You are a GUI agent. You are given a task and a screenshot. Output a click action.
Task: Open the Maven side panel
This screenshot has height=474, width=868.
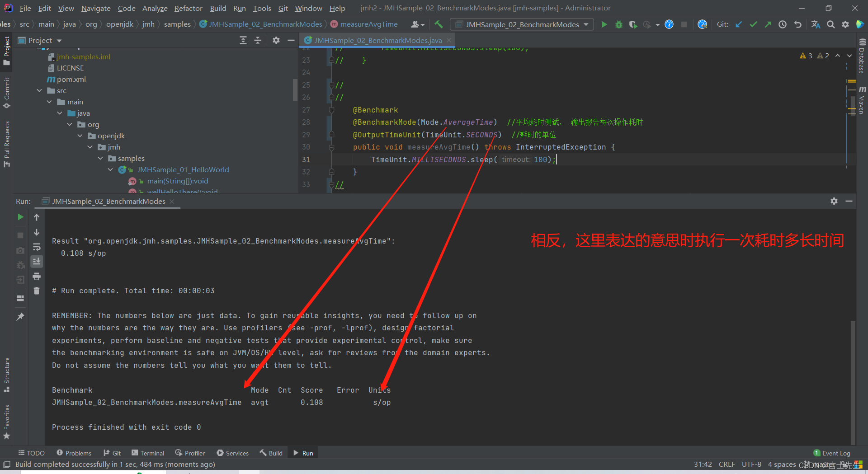[862, 100]
